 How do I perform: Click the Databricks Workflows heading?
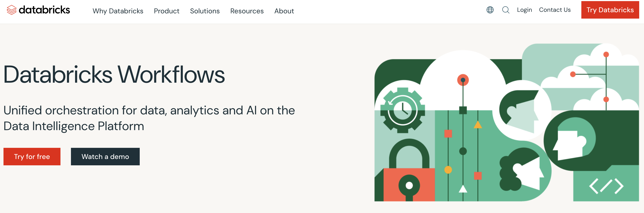pos(114,74)
